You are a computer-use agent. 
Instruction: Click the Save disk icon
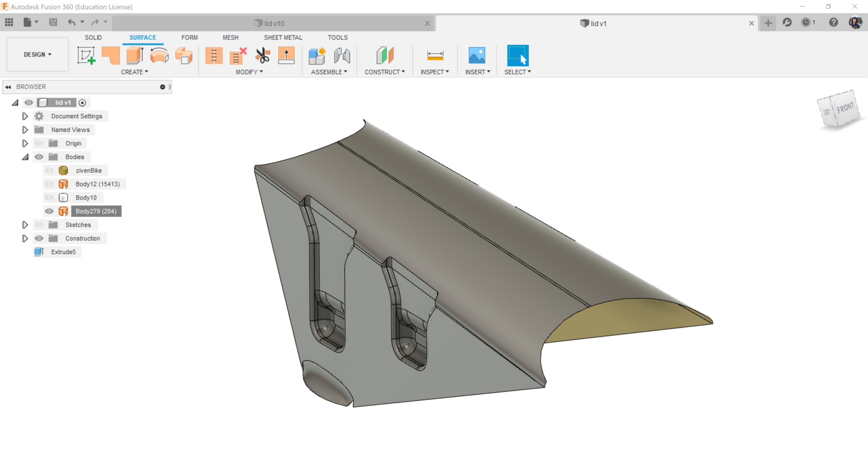[53, 23]
